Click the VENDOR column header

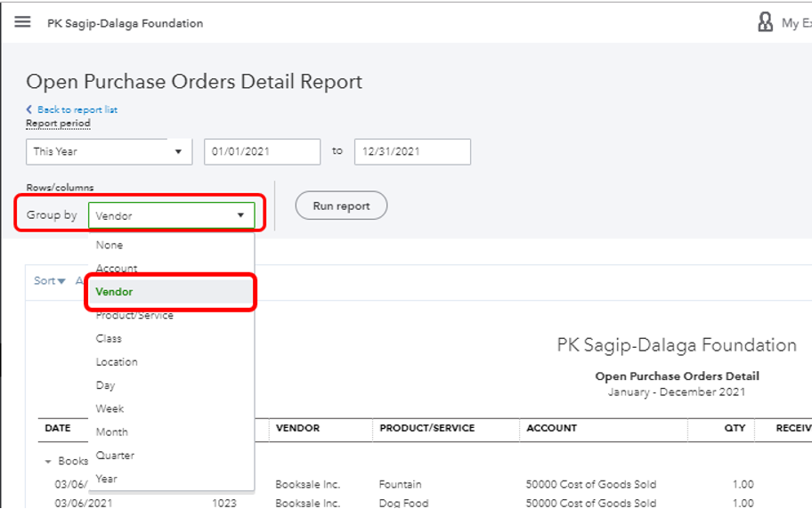point(297,428)
